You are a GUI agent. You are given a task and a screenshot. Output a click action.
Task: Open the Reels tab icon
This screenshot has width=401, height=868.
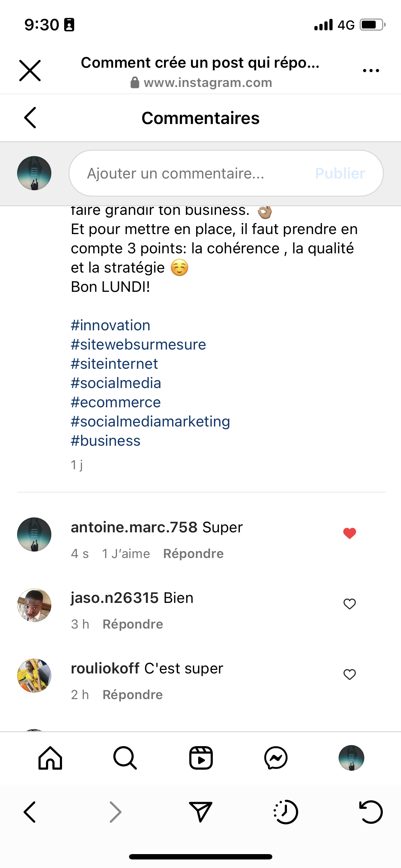click(201, 758)
